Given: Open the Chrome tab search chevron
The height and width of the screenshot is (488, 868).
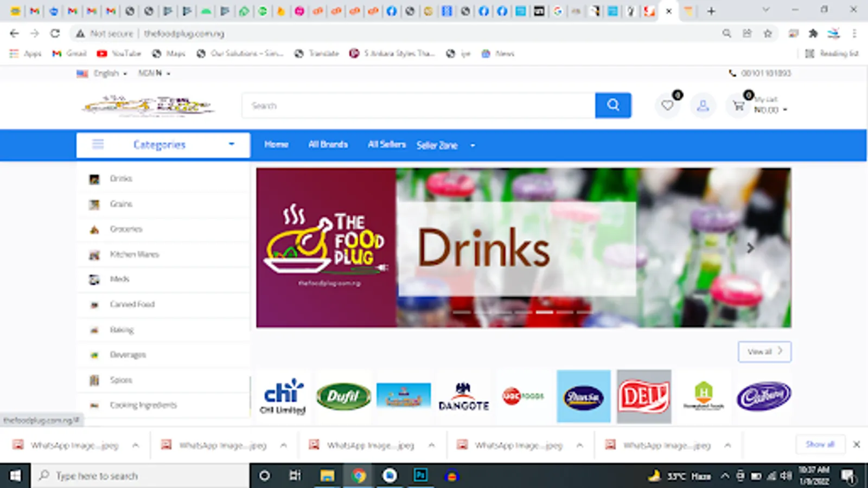Looking at the screenshot, I should pos(765,10).
